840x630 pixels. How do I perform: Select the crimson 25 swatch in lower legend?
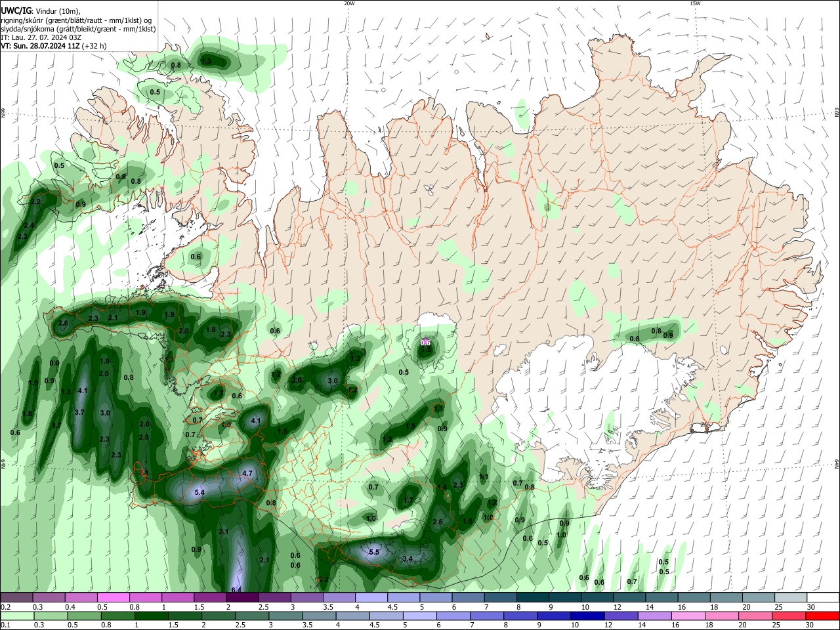click(787, 616)
